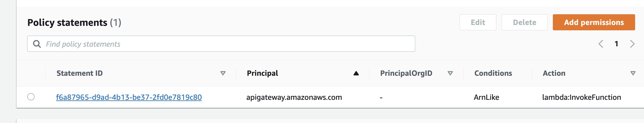Sort by the PrincipalOrgID column header

point(406,73)
